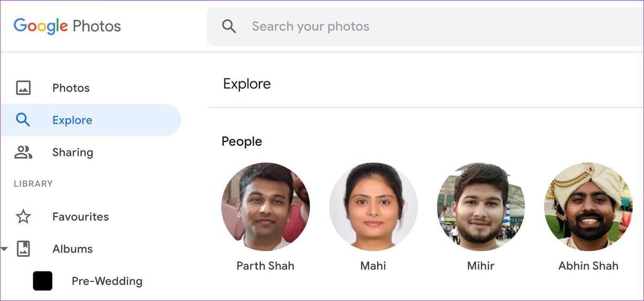Click Abhin Shah's face thumbnail

[x=588, y=206]
